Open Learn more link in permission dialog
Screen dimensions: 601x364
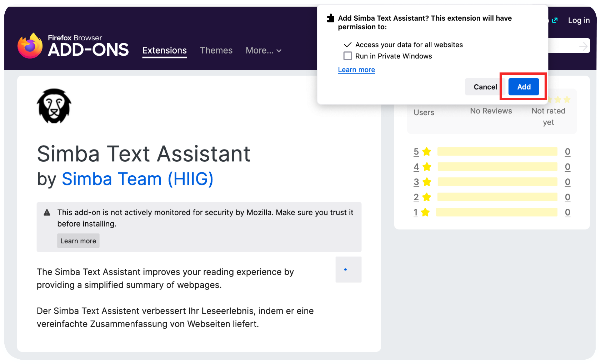356,70
